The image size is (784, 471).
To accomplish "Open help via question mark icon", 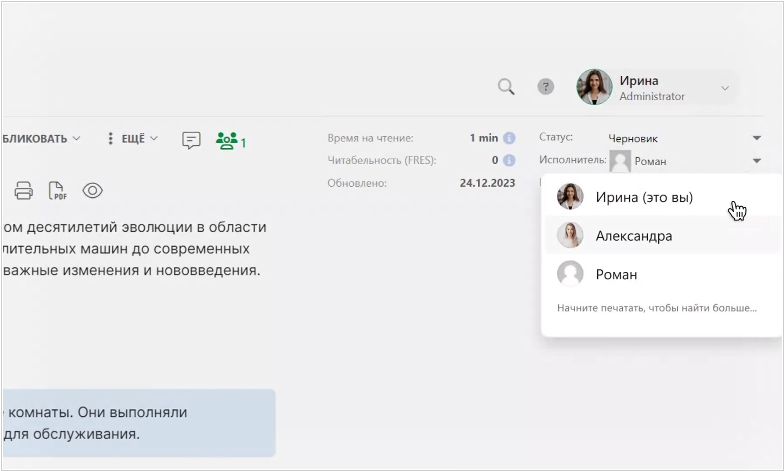I will [x=545, y=87].
